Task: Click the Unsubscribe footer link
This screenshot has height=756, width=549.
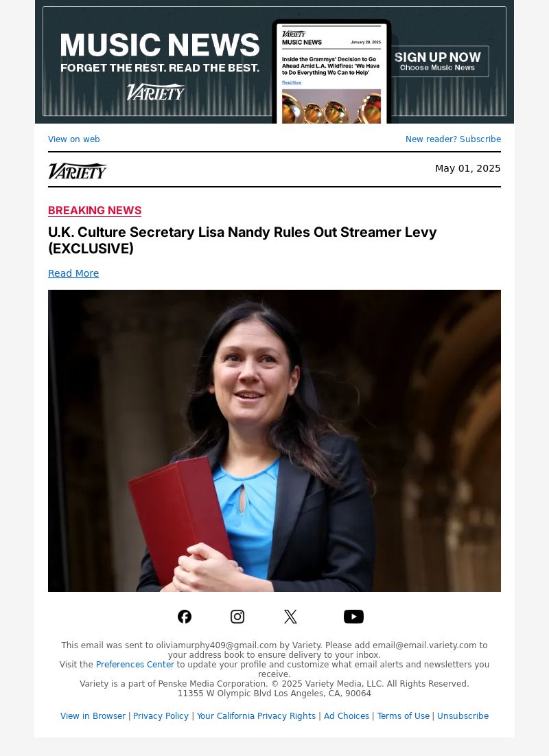Action: (x=463, y=716)
